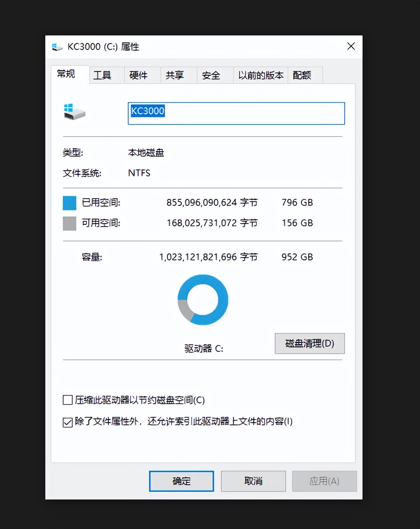Close the KC3000 properties dialog

[x=351, y=46]
